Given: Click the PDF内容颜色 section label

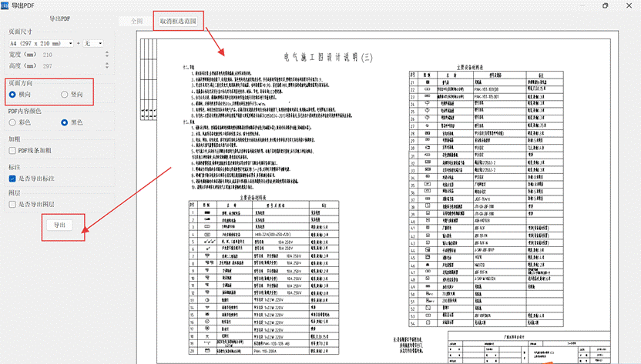Looking at the screenshot, I should [x=25, y=111].
